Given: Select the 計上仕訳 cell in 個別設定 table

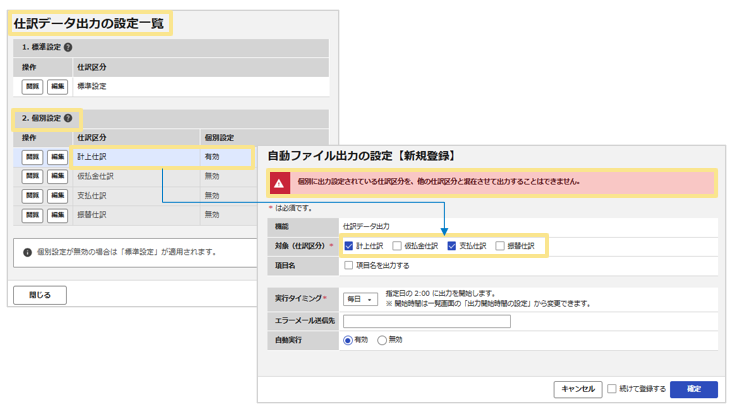Looking at the screenshot, I should [x=136, y=157].
